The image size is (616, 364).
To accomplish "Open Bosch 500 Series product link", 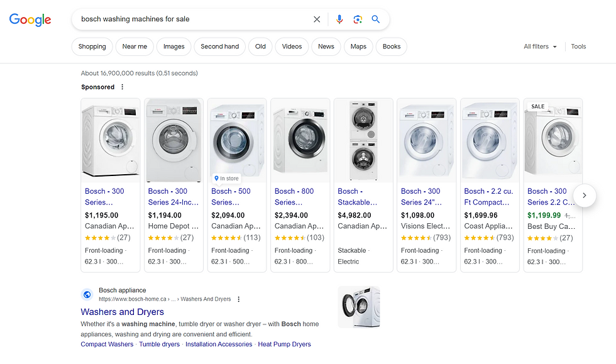I will pyautogui.click(x=231, y=197).
